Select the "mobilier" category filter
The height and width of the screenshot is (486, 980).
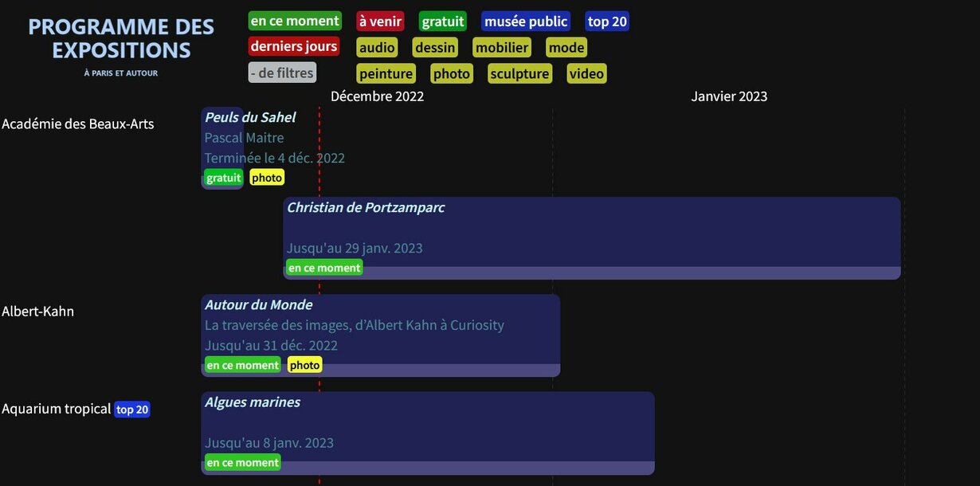pos(502,48)
